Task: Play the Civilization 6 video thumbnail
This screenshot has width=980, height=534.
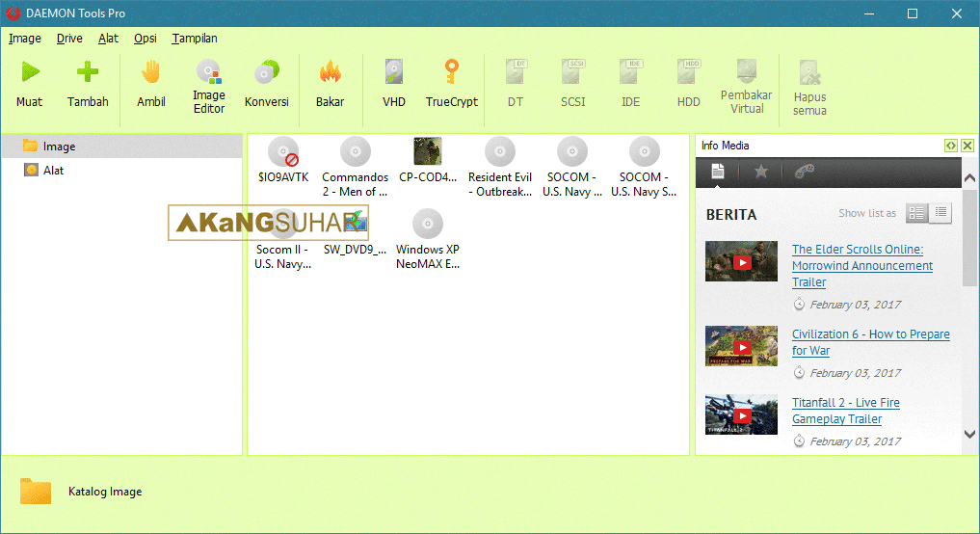Action: tap(741, 346)
